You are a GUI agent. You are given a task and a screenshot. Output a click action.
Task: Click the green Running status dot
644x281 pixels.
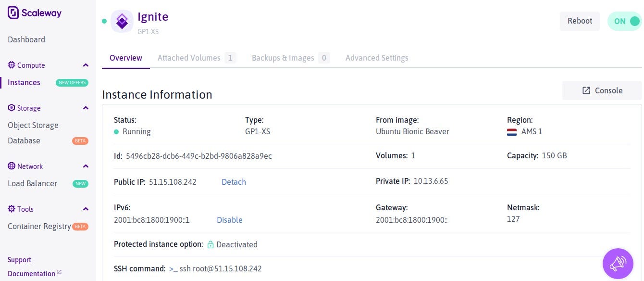116,132
